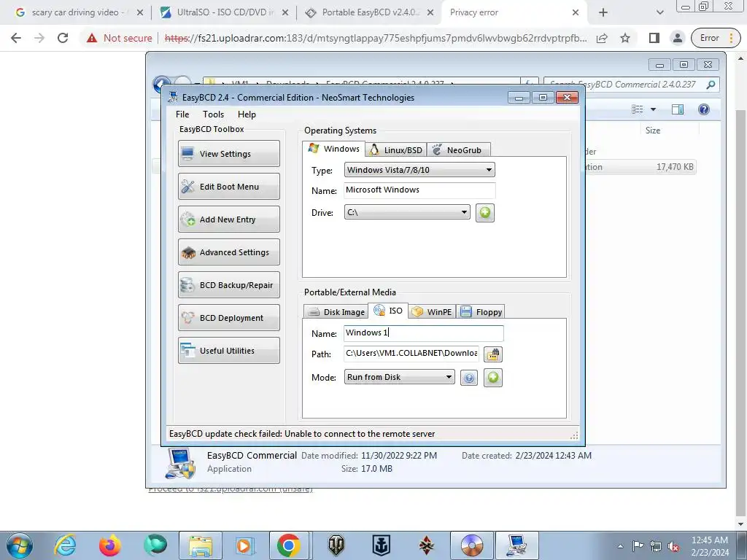Click Chrome forward arrow
The image size is (747, 560).
[39, 38]
